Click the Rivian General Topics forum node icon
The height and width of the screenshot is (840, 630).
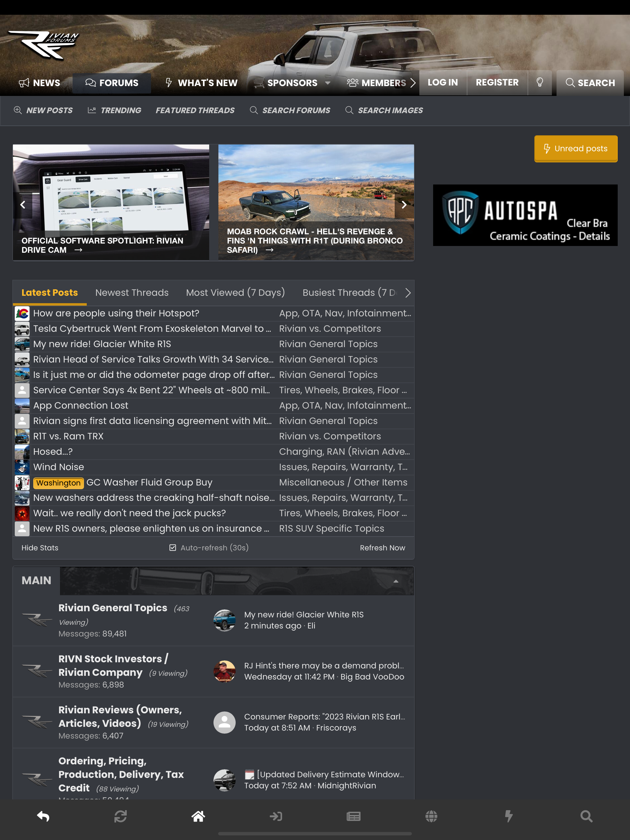click(x=37, y=620)
